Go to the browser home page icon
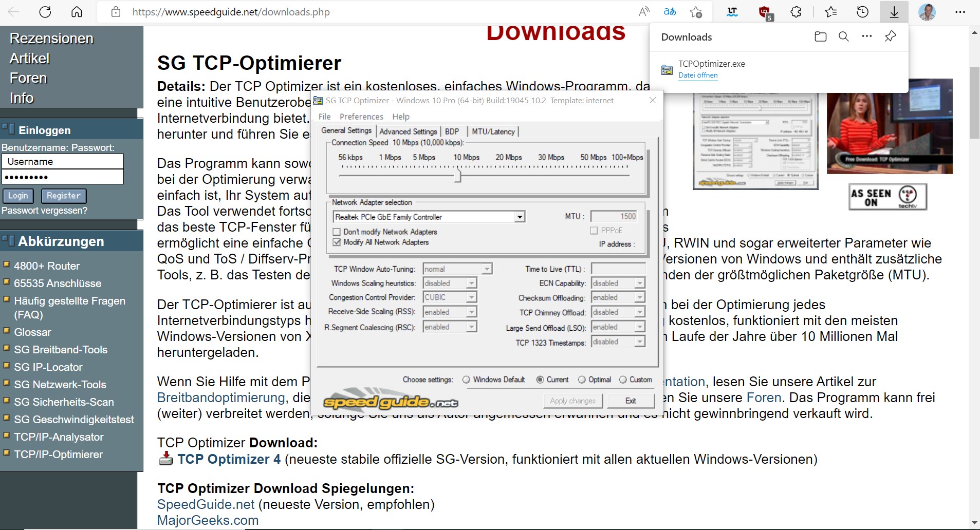 click(77, 12)
